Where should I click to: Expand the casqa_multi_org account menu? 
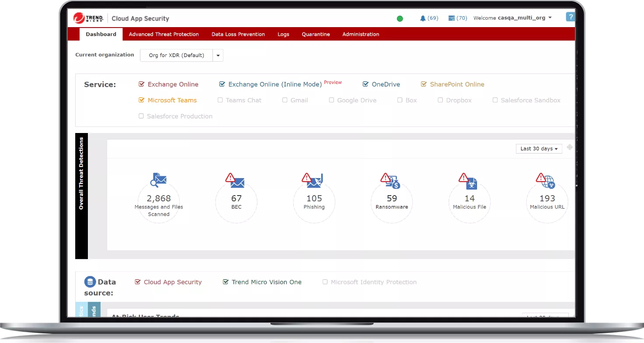point(550,18)
